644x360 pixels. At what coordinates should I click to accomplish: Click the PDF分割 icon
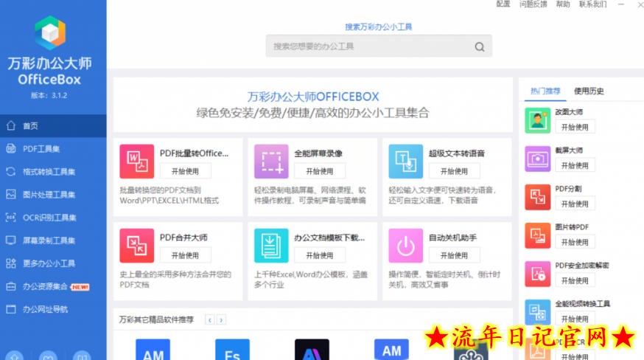pos(538,197)
